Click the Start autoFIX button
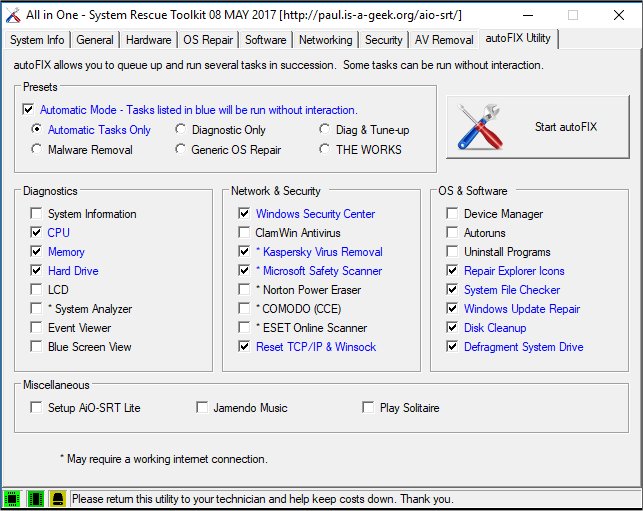Image resolution: width=643 pixels, height=511 pixels. click(x=536, y=127)
